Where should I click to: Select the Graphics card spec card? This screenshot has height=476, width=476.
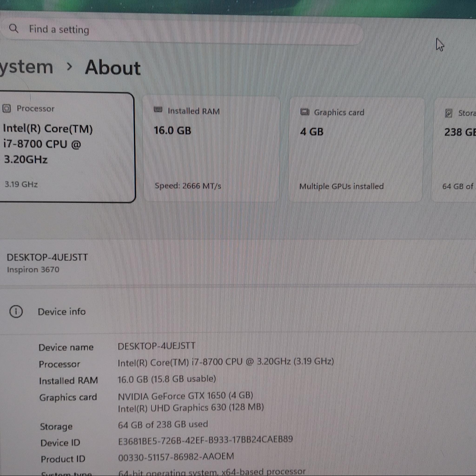pos(357,149)
